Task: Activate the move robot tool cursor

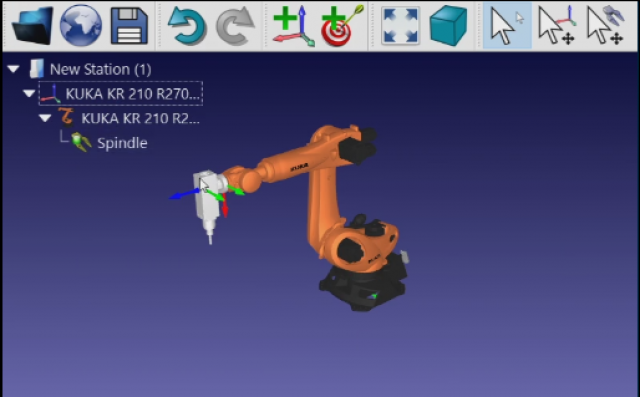Action: click(x=606, y=25)
